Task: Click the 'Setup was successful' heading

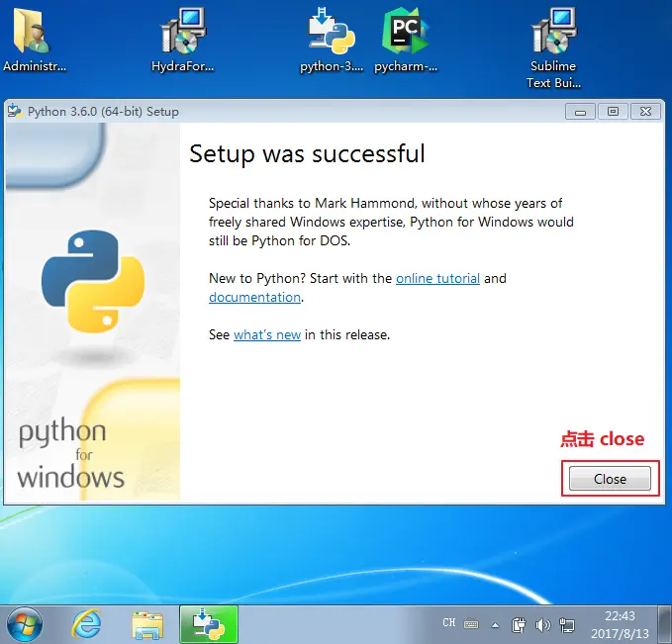Action: [x=307, y=153]
